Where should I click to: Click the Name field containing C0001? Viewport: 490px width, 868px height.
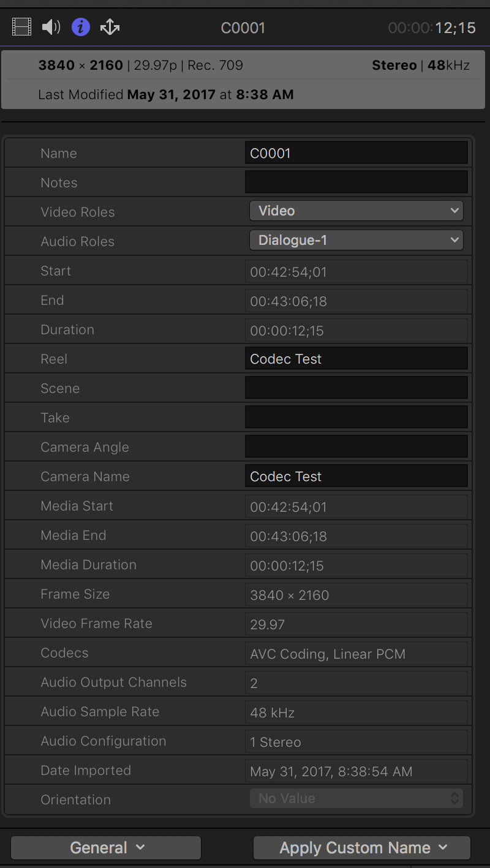coord(356,153)
